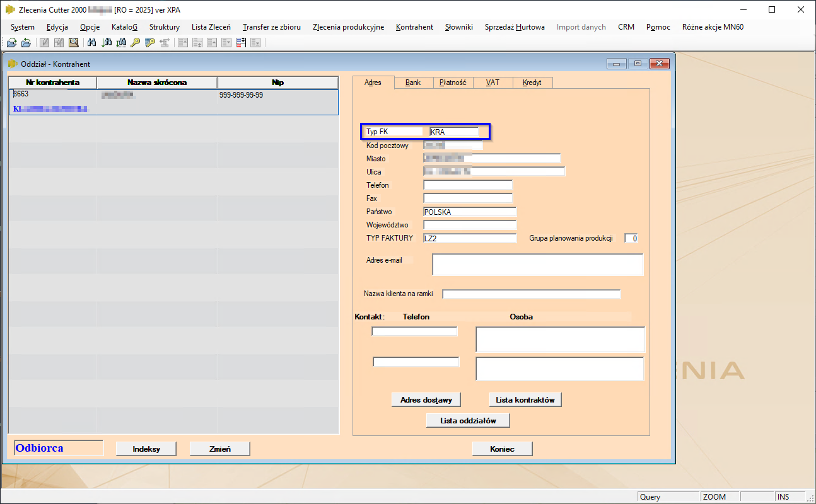Click into the Telefon address field

pyautogui.click(x=468, y=185)
